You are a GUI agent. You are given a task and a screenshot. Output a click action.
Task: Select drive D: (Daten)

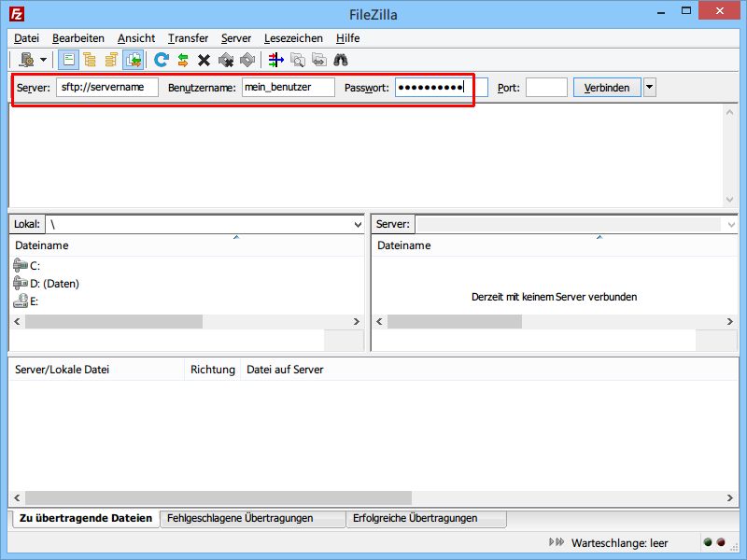pyautogui.click(x=46, y=284)
